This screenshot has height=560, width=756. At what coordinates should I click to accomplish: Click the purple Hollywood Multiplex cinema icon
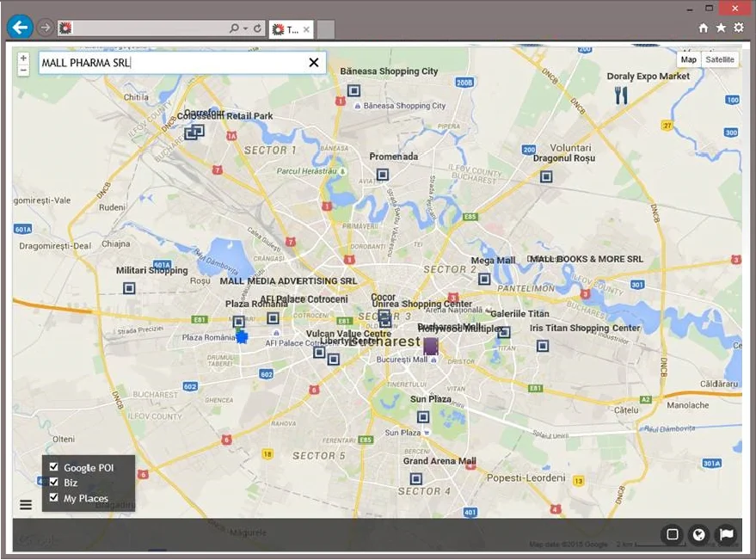pos(431,347)
